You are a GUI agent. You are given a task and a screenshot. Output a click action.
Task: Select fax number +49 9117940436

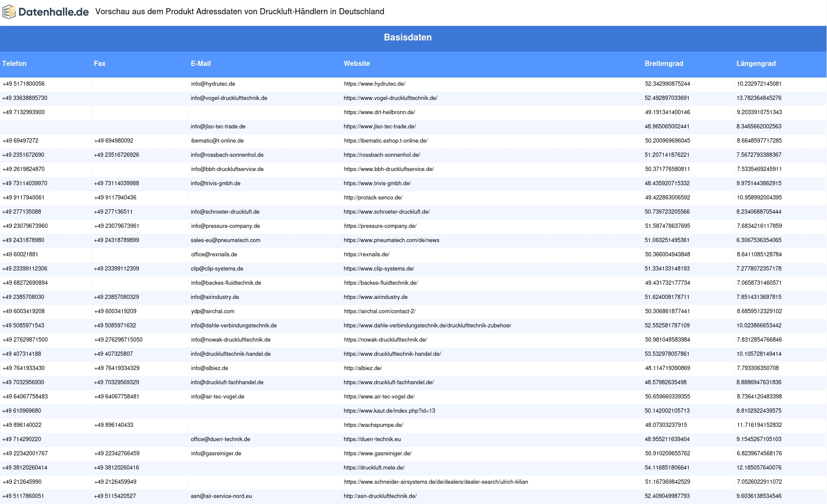(x=115, y=198)
